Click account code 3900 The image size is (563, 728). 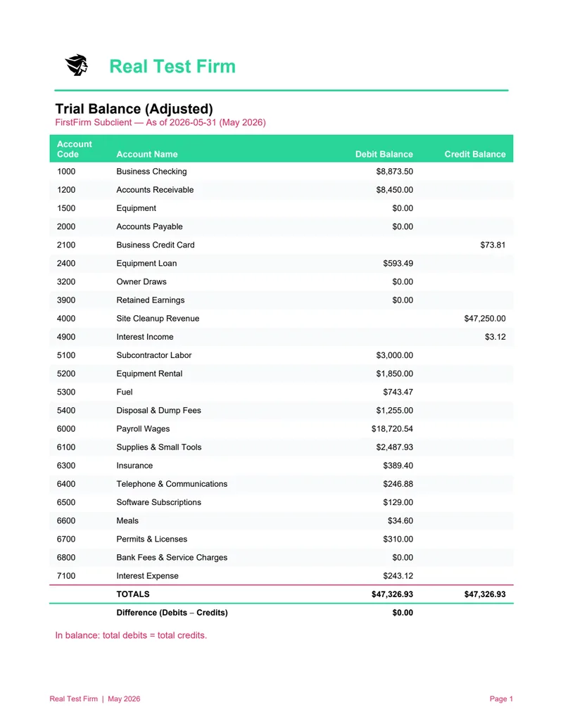[66, 300]
